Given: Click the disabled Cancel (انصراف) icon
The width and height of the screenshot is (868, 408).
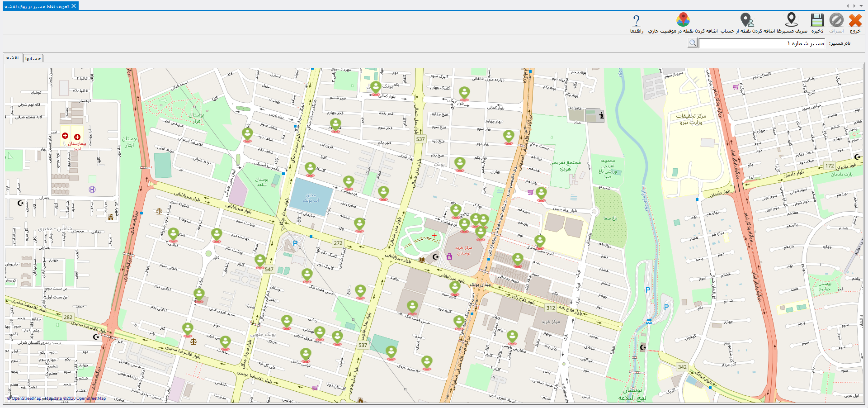Looking at the screenshot, I should pos(836,21).
